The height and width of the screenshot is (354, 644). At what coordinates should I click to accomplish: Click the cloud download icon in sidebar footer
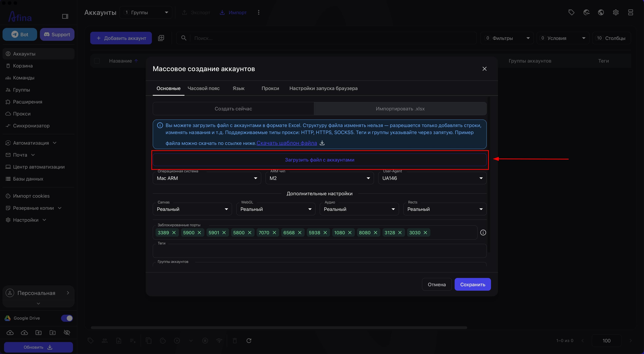[x=24, y=333]
